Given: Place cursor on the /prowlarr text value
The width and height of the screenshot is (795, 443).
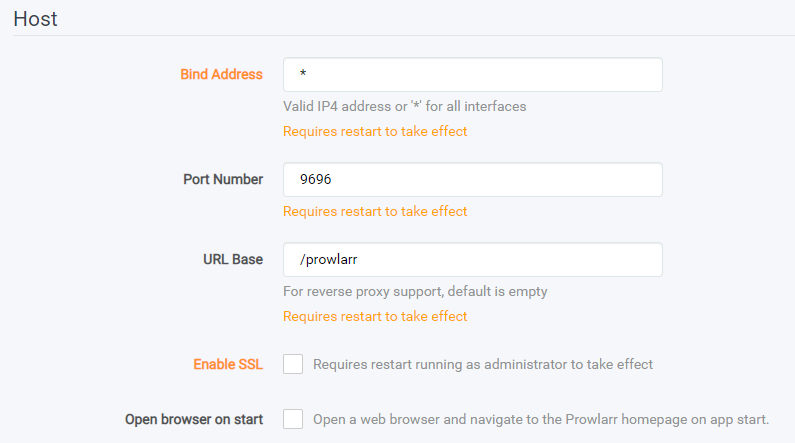Looking at the screenshot, I should [329, 260].
